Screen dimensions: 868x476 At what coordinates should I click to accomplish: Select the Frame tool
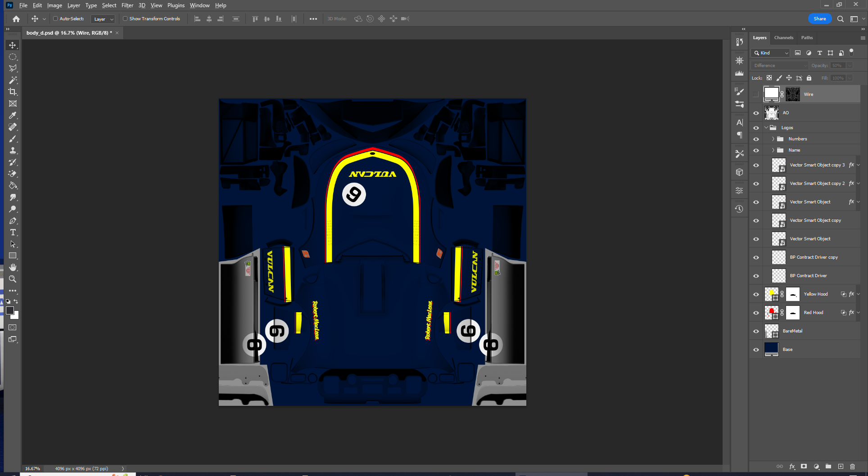coord(13,103)
